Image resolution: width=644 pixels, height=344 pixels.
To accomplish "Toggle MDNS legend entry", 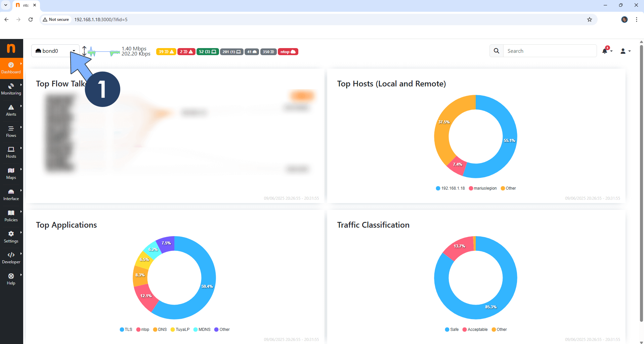I will point(202,330).
